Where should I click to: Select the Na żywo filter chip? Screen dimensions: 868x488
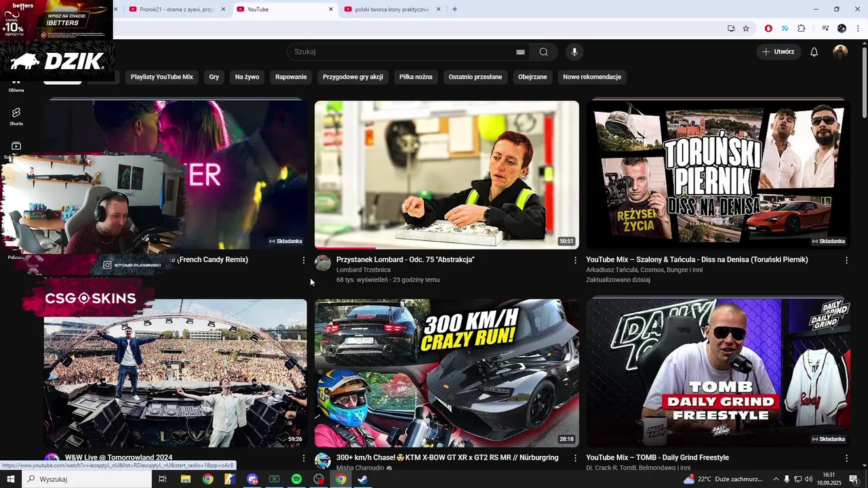[248, 77]
